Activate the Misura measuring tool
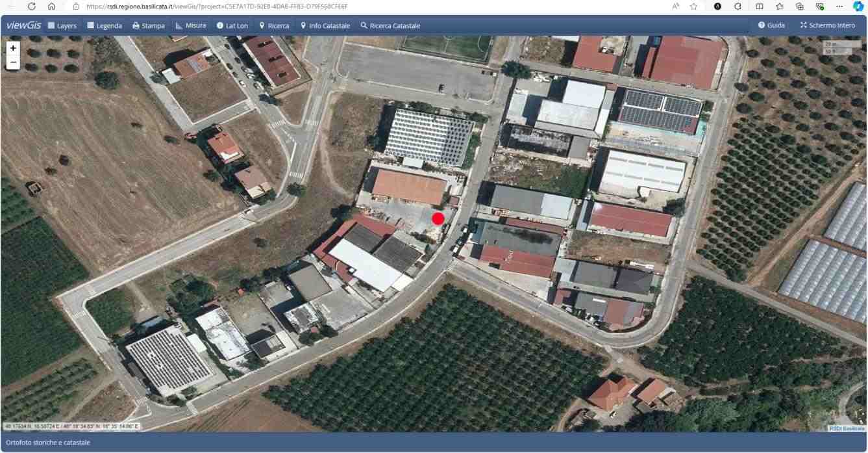 point(191,25)
